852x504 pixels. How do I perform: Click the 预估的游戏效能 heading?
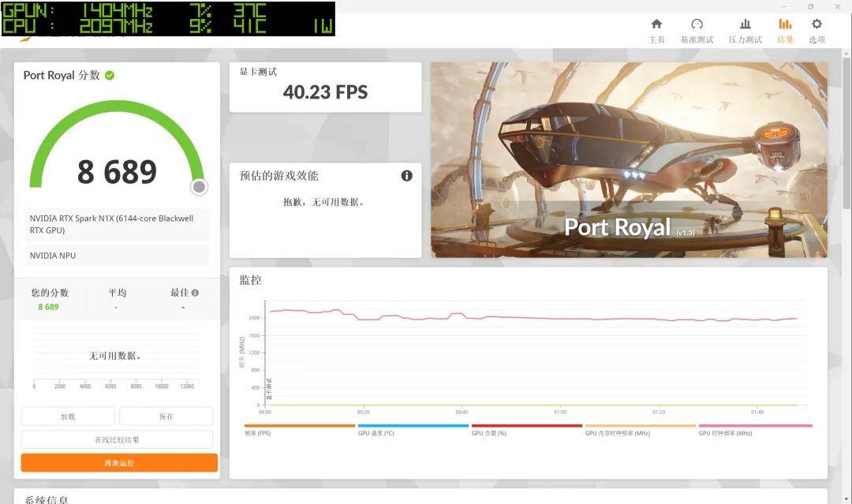[x=278, y=175]
